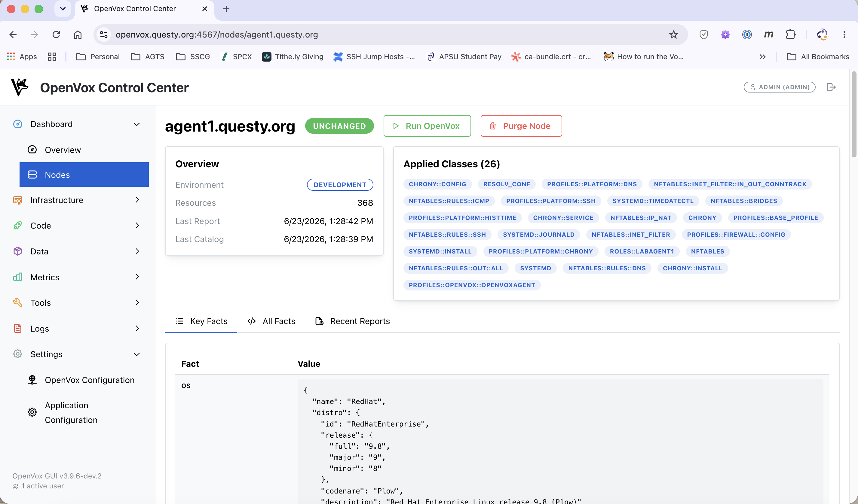Click the Infrastructure certificate icon
This screenshot has height=504, width=858.
(18, 200)
